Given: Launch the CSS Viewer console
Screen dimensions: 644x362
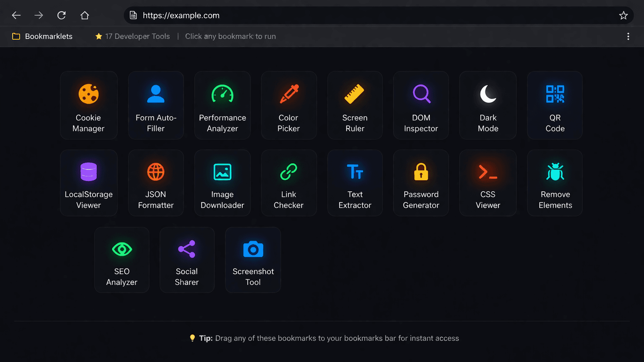Looking at the screenshot, I should [488, 183].
